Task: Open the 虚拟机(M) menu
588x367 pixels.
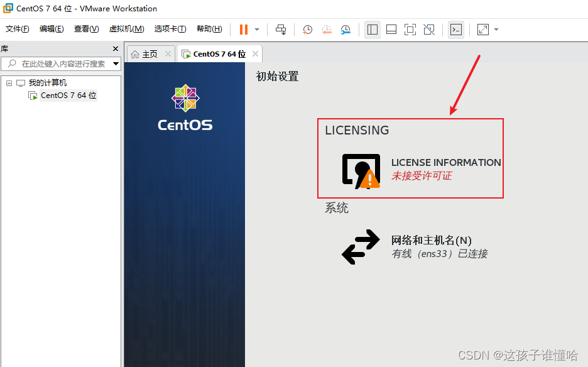Action: click(x=126, y=29)
